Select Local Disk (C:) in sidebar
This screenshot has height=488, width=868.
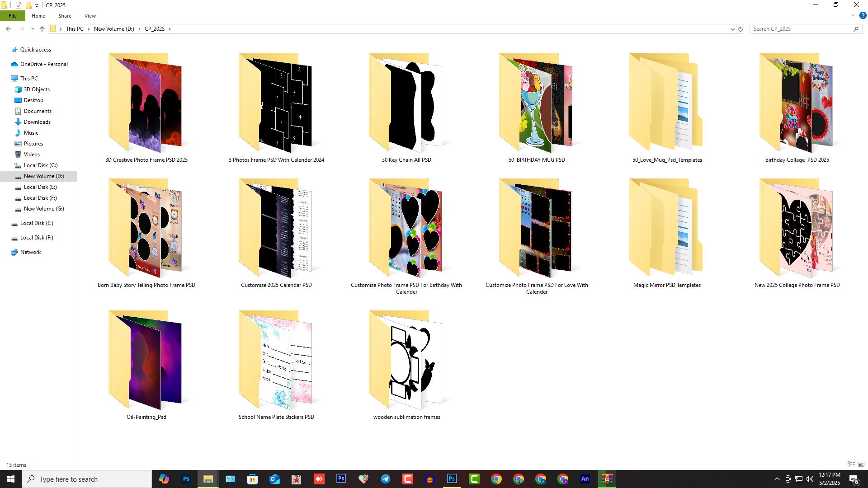(x=41, y=165)
